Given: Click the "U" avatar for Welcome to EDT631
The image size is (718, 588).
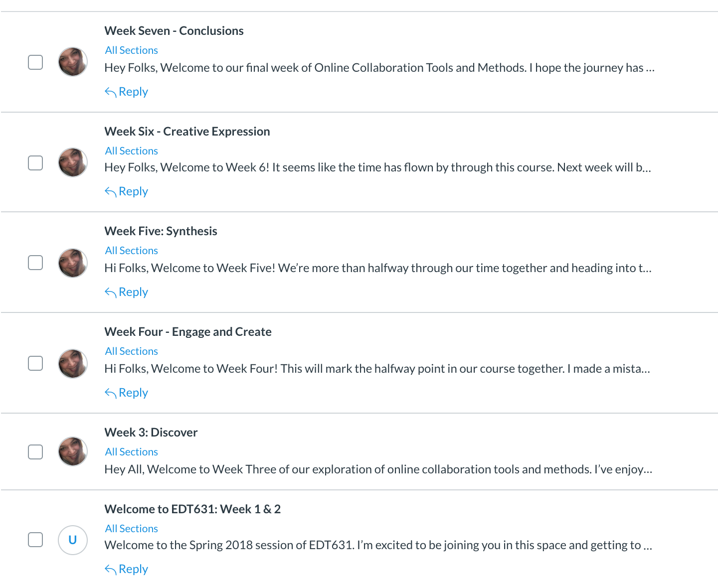Looking at the screenshot, I should tap(73, 540).
